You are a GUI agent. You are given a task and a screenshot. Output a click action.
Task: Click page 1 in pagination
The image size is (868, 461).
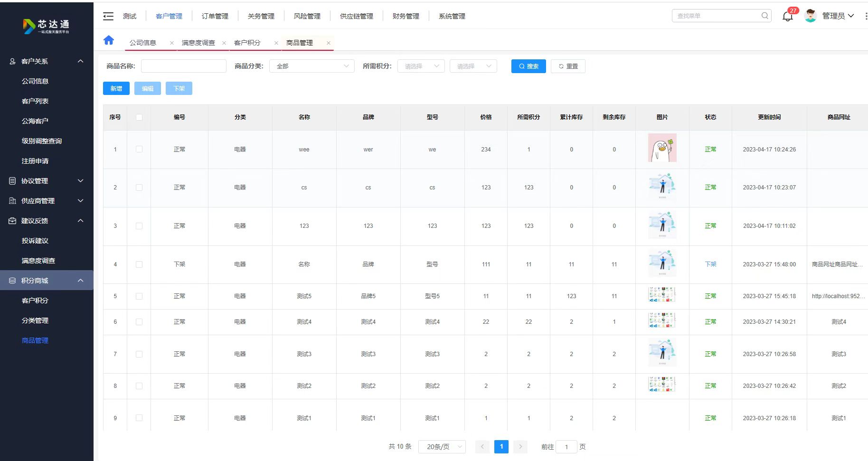(x=501, y=447)
